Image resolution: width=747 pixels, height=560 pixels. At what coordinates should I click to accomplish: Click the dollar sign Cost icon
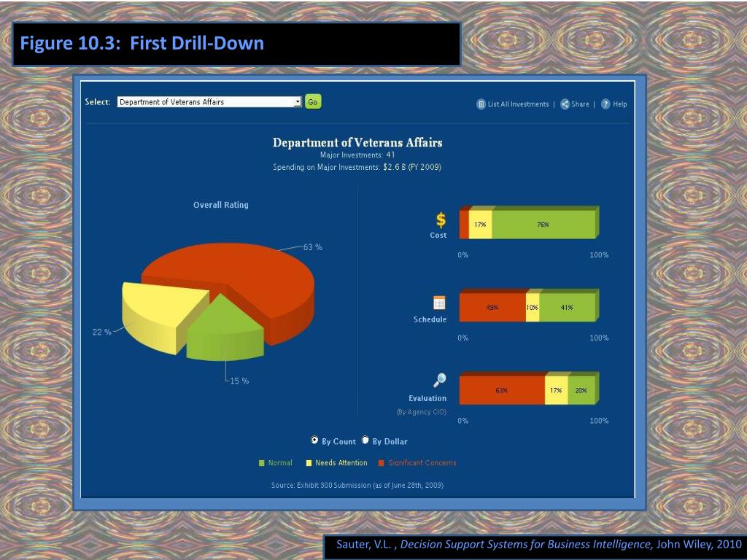click(441, 220)
